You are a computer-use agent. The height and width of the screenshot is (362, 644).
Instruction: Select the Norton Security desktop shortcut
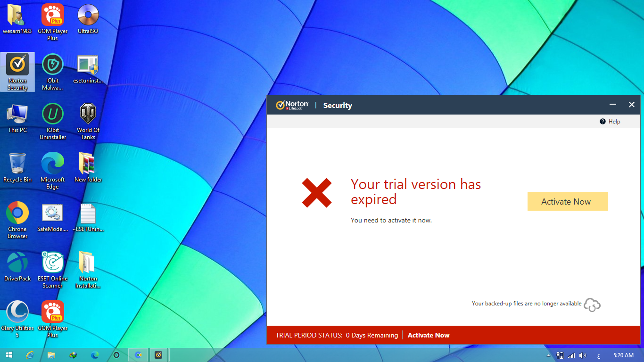click(x=17, y=72)
